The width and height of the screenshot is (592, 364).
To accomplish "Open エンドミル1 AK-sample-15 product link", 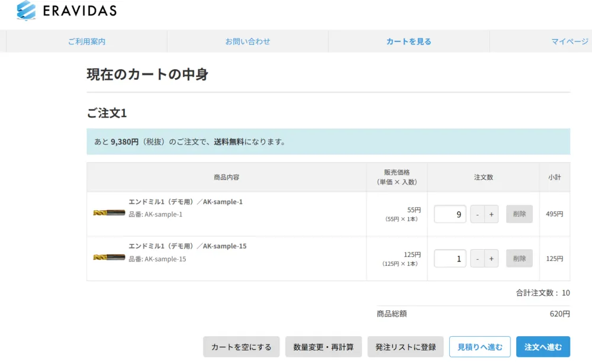I will [x=187, y=246].
